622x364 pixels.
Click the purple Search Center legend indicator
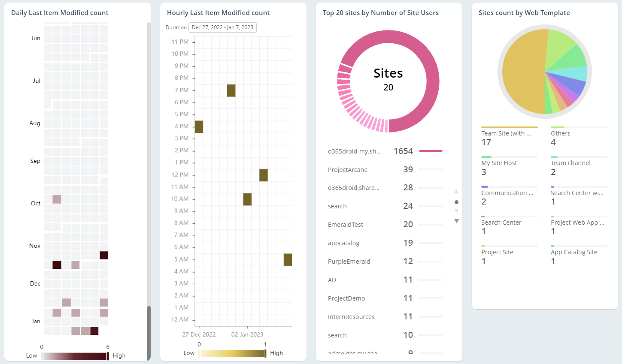(x=552, y=186)
